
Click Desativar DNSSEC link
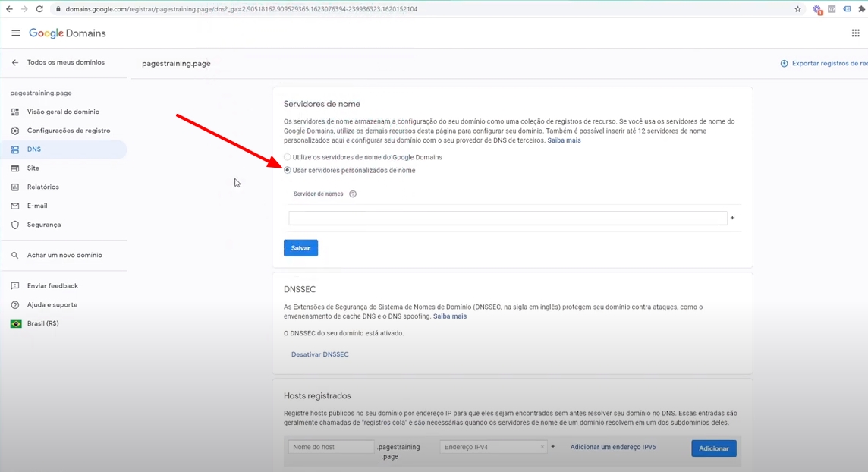pyautogui.click(x=319, y=354)
